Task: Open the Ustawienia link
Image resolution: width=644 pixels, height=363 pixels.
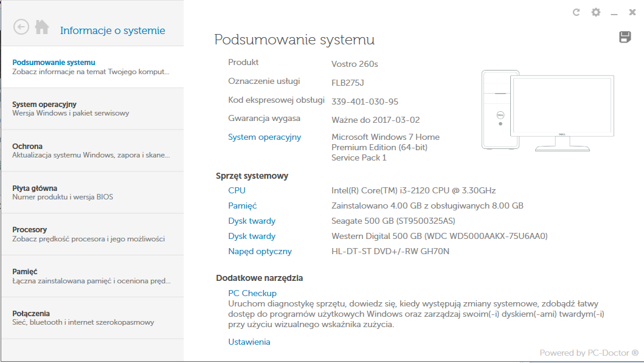Action: pyautogui.click(x=249, y=342)
